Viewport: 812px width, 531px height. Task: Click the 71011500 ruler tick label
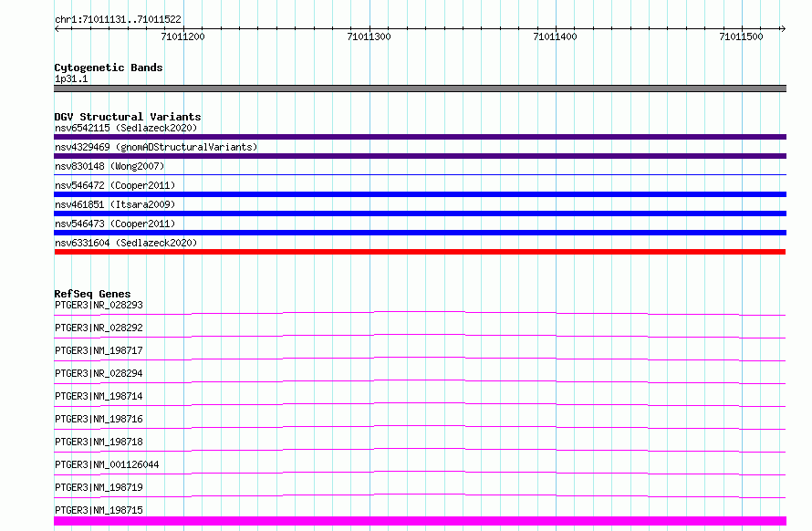tap(741, 36)
